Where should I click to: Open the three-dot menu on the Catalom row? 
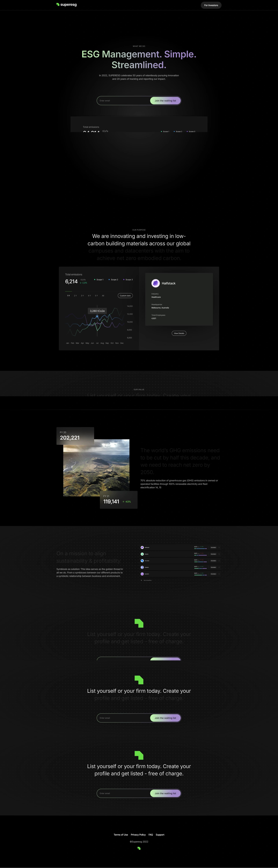point(219,567)
